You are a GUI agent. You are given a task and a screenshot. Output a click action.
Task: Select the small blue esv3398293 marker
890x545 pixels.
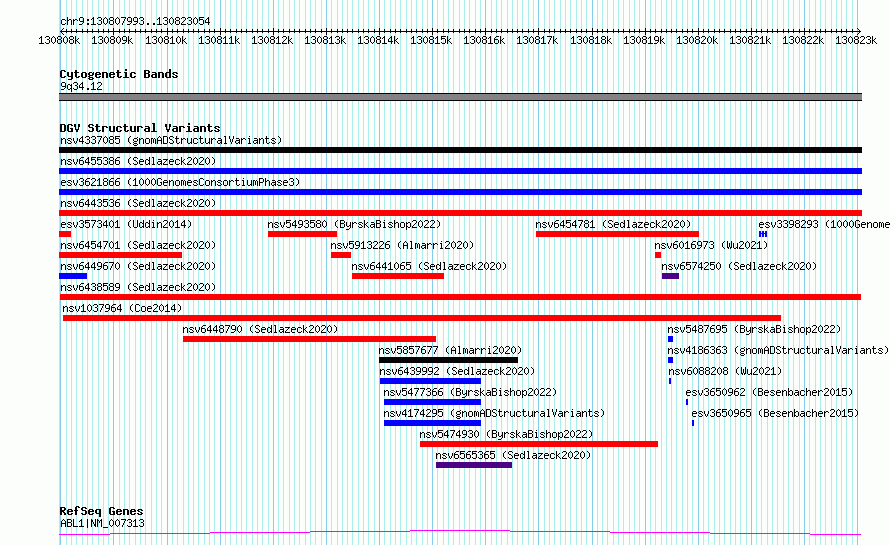763,234
